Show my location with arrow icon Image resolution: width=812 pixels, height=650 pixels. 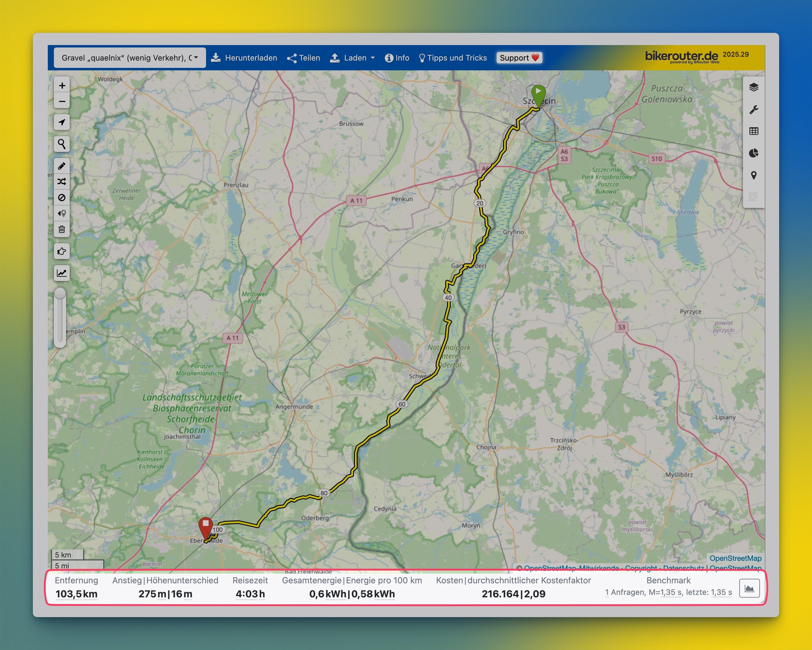[x=62, y=122]
